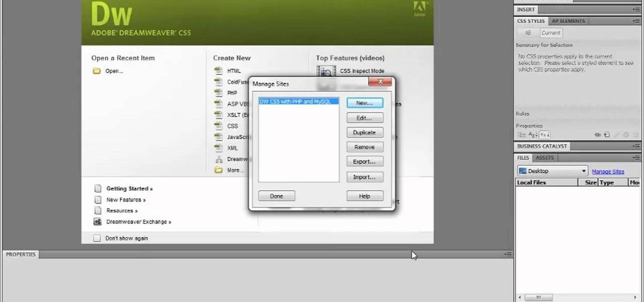Click the Size column header in Files panel
The width and height of the screenshot is (644, 302).
tap(588, 183)
